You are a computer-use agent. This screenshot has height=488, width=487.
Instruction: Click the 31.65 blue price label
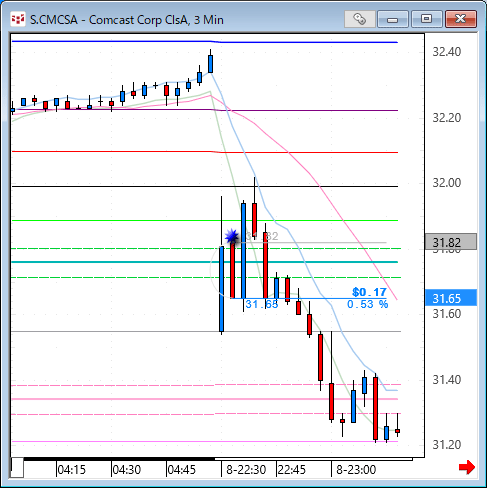(451, 298)
